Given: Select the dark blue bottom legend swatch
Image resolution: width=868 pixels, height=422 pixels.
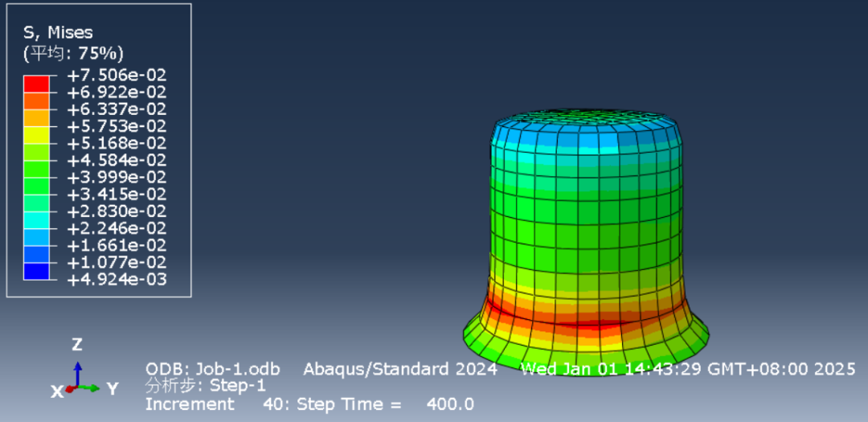Looking at the screenshot, I should coord(36,271).
